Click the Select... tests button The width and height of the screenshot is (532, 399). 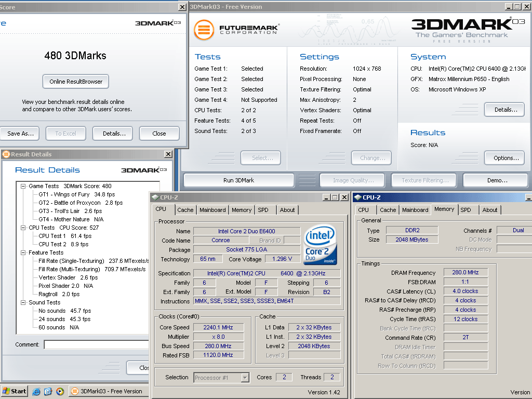261,158
